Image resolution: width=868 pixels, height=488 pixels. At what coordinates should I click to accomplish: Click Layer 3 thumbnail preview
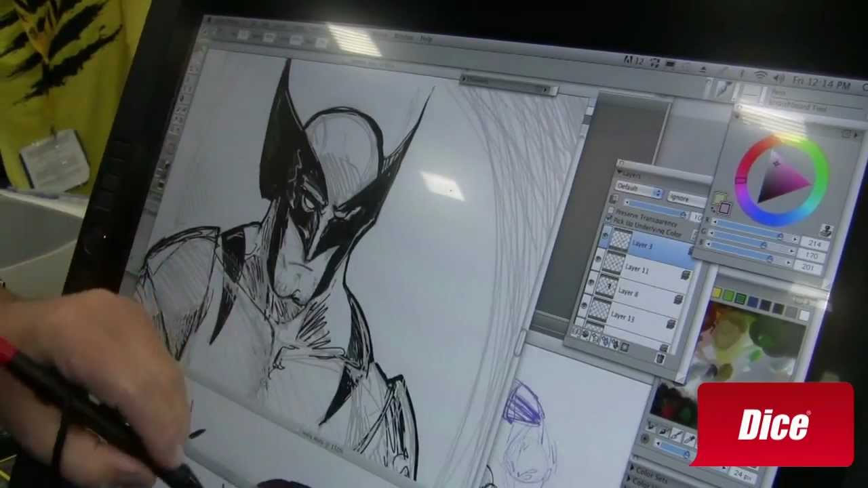620,239
